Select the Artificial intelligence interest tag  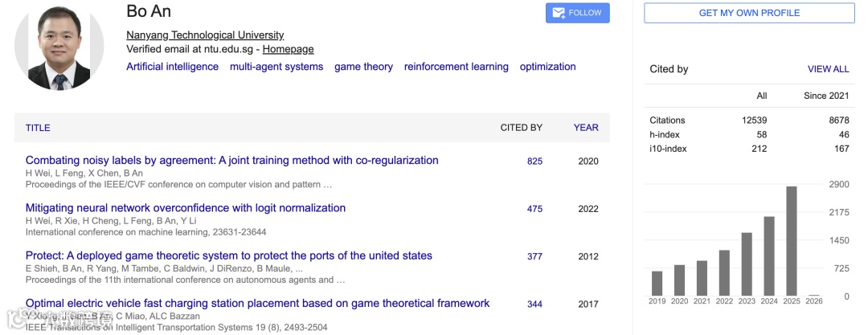tap(172, 67)
